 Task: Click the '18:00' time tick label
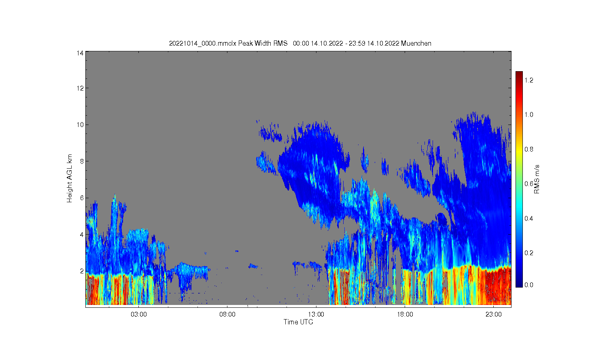pyautogui.click(x=405, y=315)
